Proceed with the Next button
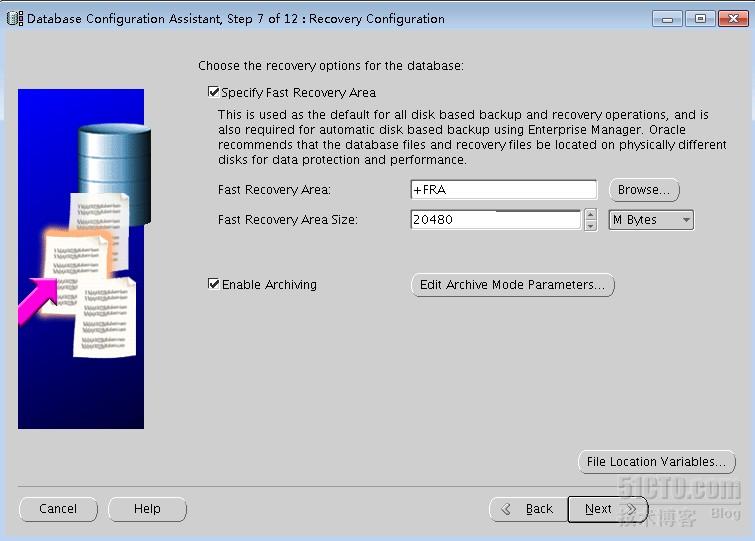 pos(608,509)
